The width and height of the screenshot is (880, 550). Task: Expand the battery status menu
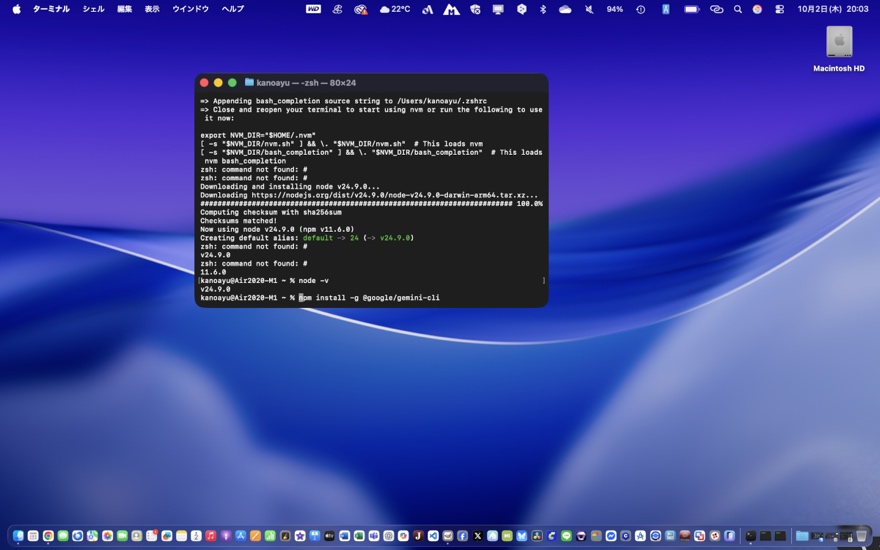click(x=691, y=9)
